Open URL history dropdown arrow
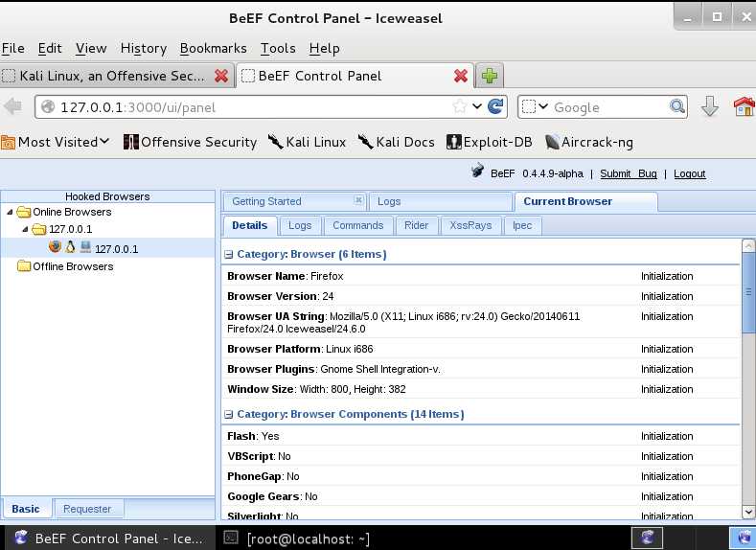Screen dimensions: 756x550 [x=477, y=106]
